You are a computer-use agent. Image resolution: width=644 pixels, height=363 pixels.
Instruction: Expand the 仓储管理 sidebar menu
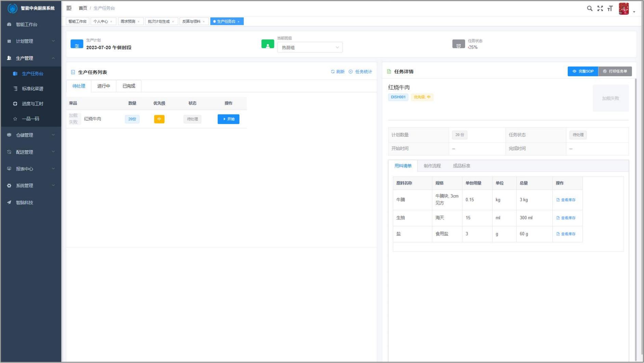coord(31,135)
